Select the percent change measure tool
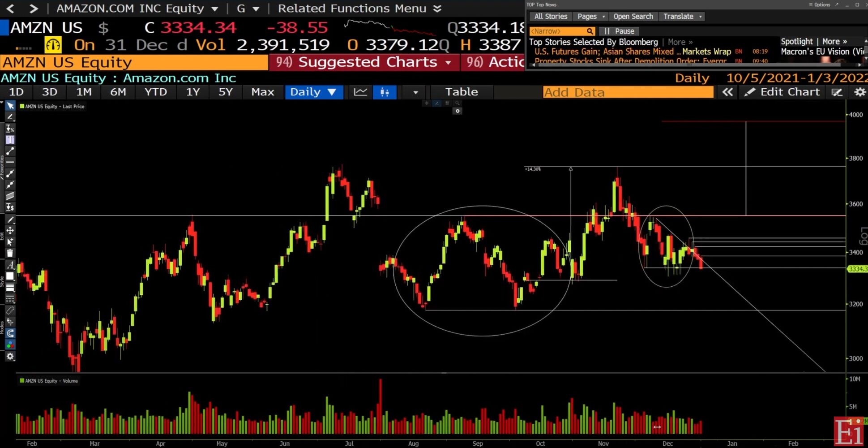The width and height of the screenshot is (868, 448). click(x=10, y=129)
